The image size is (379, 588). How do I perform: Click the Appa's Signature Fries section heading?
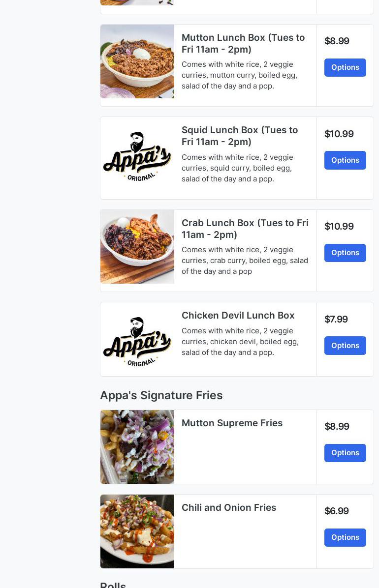pyautogui.click(x=161, y=395)
